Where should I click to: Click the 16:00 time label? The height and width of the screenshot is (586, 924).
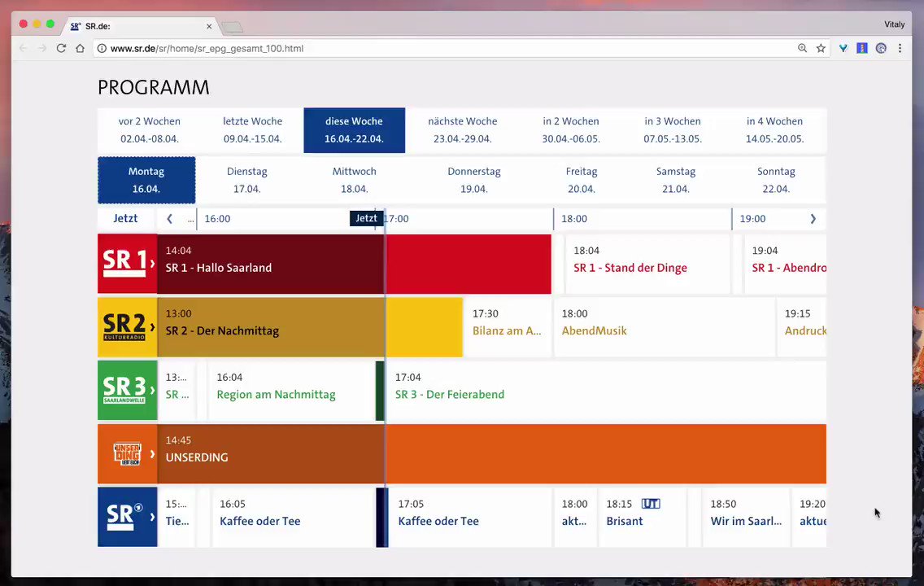(x=217, y=219)
